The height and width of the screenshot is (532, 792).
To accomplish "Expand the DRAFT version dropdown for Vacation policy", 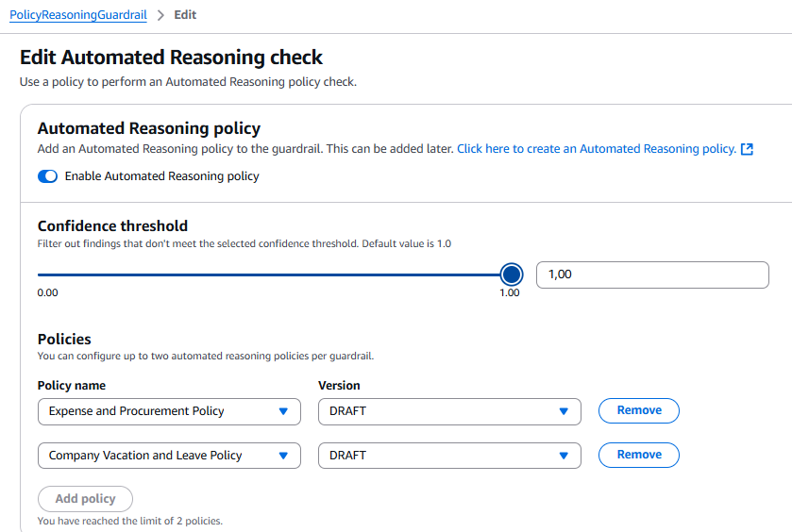I will [x=444, y=456].
